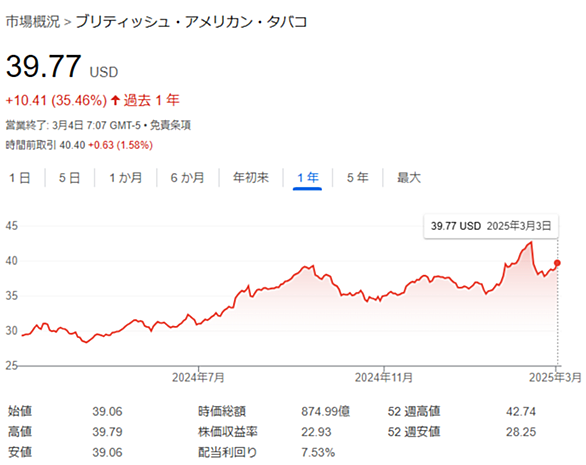Click the 39.77 USD chart tooltip

tap(491, 226)
